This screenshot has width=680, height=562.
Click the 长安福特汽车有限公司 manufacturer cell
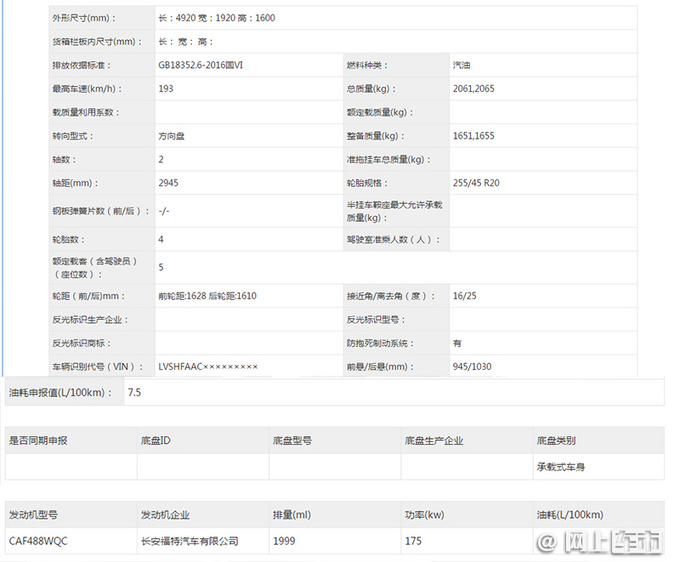point(190,541)
